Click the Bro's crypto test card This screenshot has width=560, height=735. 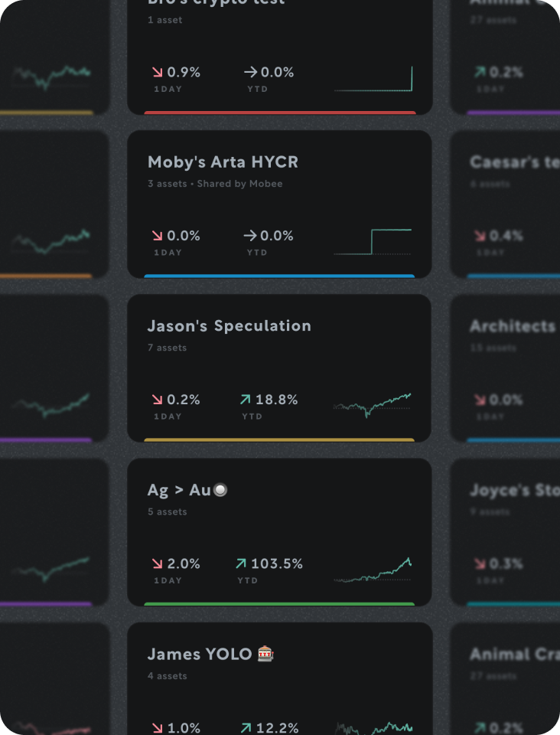pos(280,54)
